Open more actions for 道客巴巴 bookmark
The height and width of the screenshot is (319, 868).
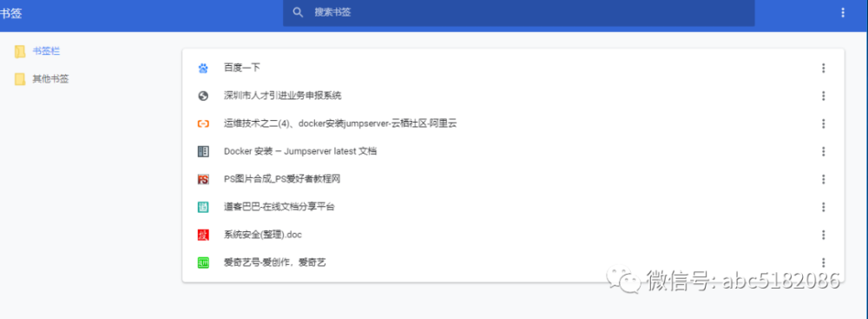tap(823, 207)
